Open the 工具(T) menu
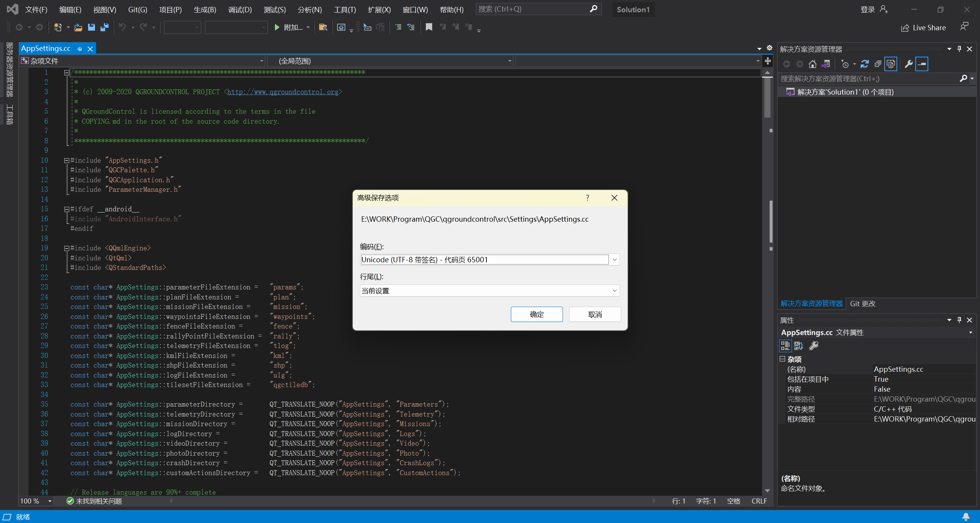Image resolution: width=980 pixels, height=523 pixels. tap(345, 10)
